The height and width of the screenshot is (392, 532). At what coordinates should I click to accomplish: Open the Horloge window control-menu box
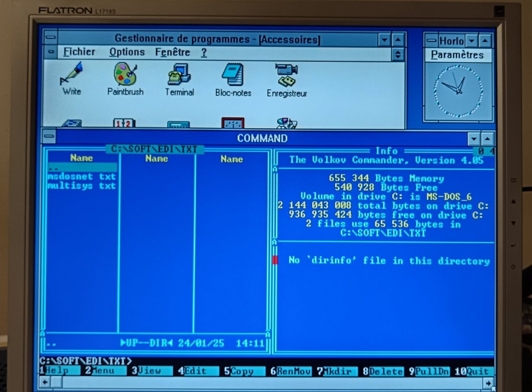coord(431,41)
